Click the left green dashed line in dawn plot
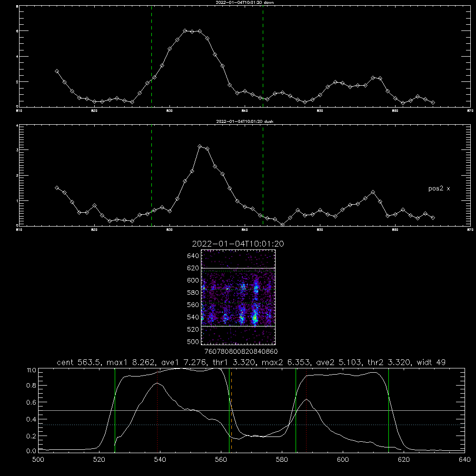The width and height of the screenshot is (476, 476). click(x=151, y=56)
